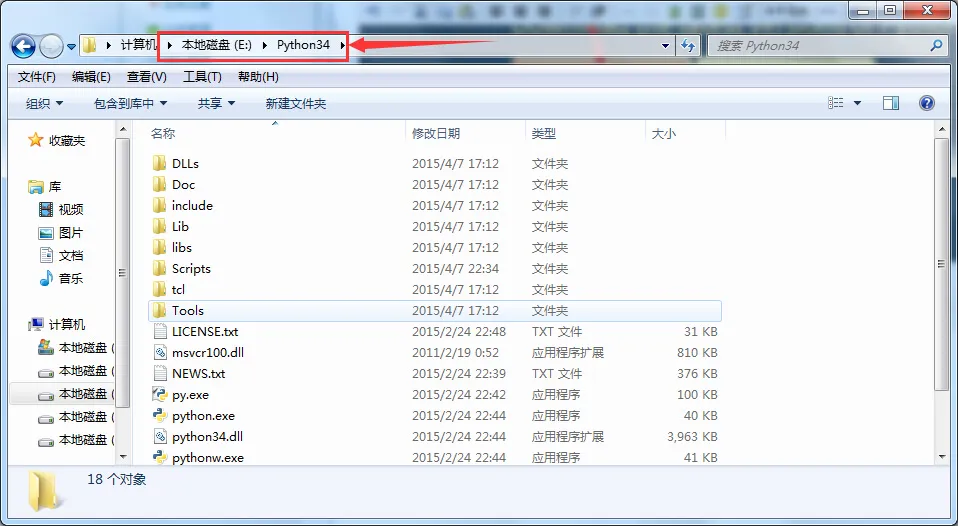The height and width of the screenshot is (526, 958).
Task: Click file list scrollbar up arrow
Action: tap(941, 129)
